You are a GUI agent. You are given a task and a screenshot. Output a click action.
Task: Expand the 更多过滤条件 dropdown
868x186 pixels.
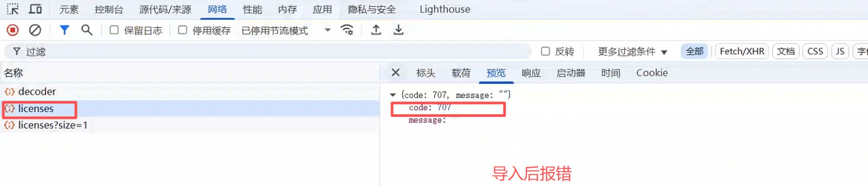(x=633, y=52)
